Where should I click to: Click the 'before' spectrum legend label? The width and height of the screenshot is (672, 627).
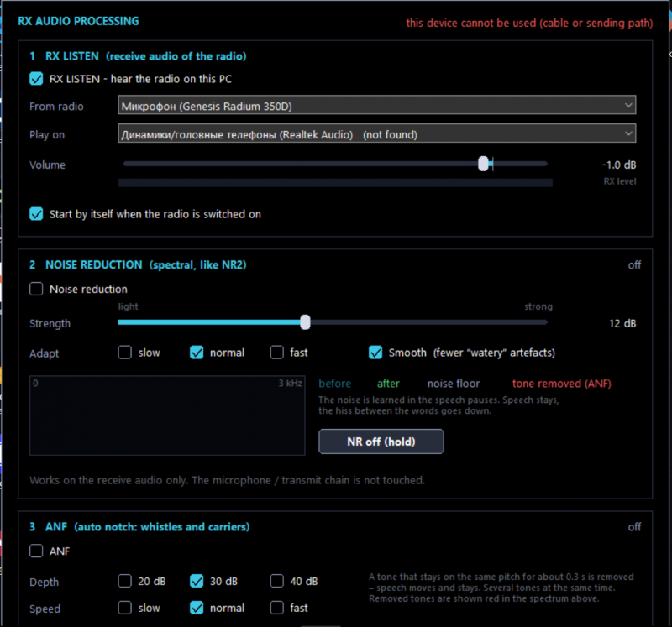pos(334,384)
